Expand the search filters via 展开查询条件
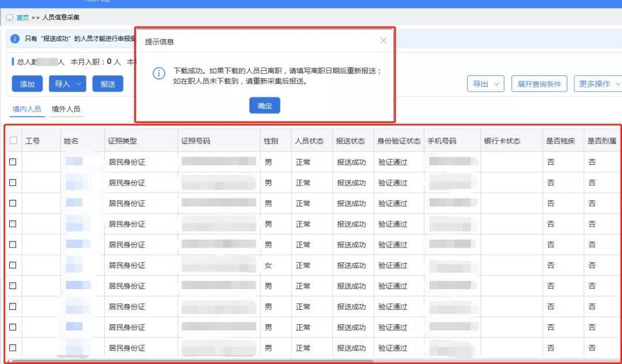 tap(540, 83)
